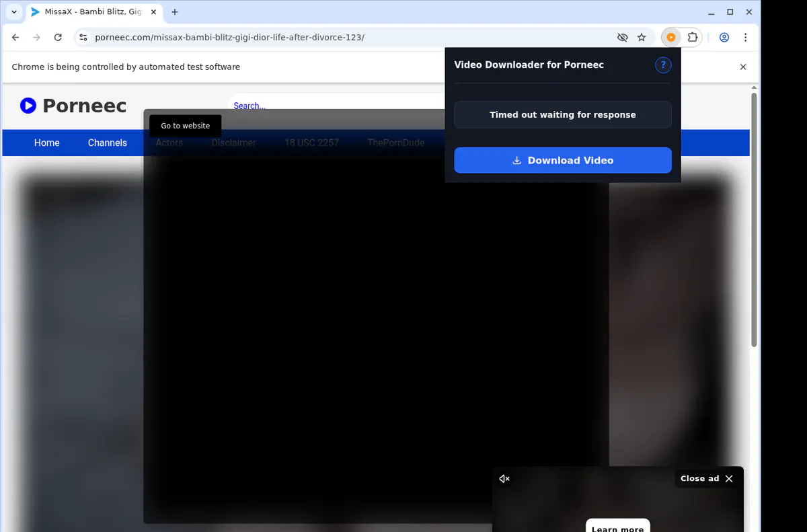This screenshot has width=807, height=532.
Task: Minimize the Chrome window
Action: [712, 12]
